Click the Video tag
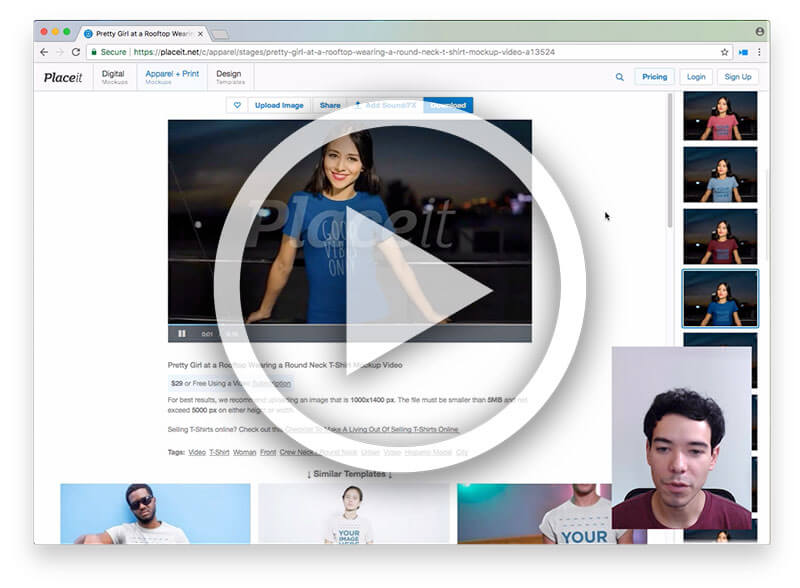The height and width of the screenshot is (588, 800). point(197,452)
